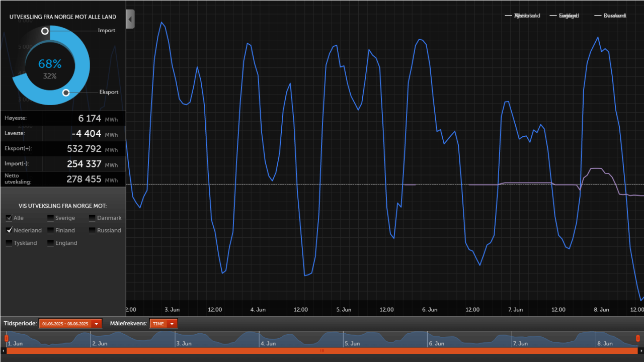Uncheck the Alle checkbox

[x=9, y=218]
